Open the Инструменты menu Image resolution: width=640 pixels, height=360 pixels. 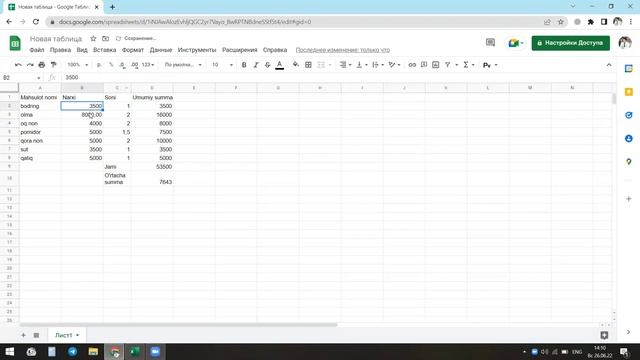(197, 50)
